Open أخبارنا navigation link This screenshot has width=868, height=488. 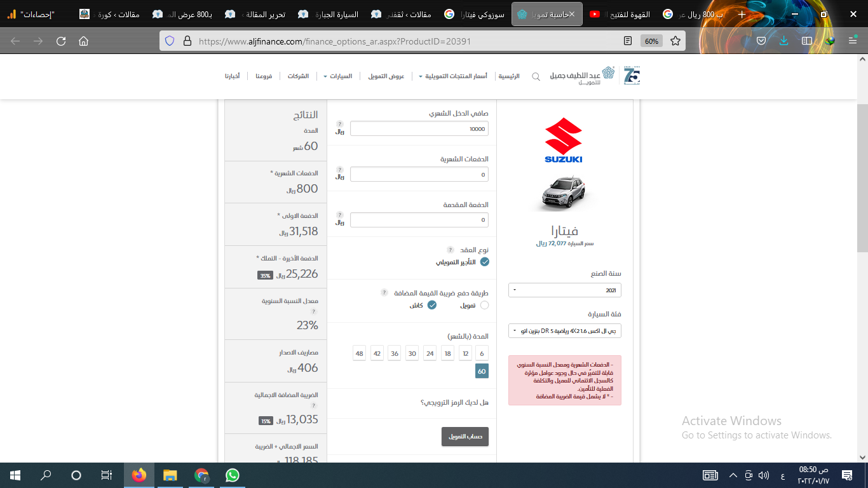[x=232, y=76]
